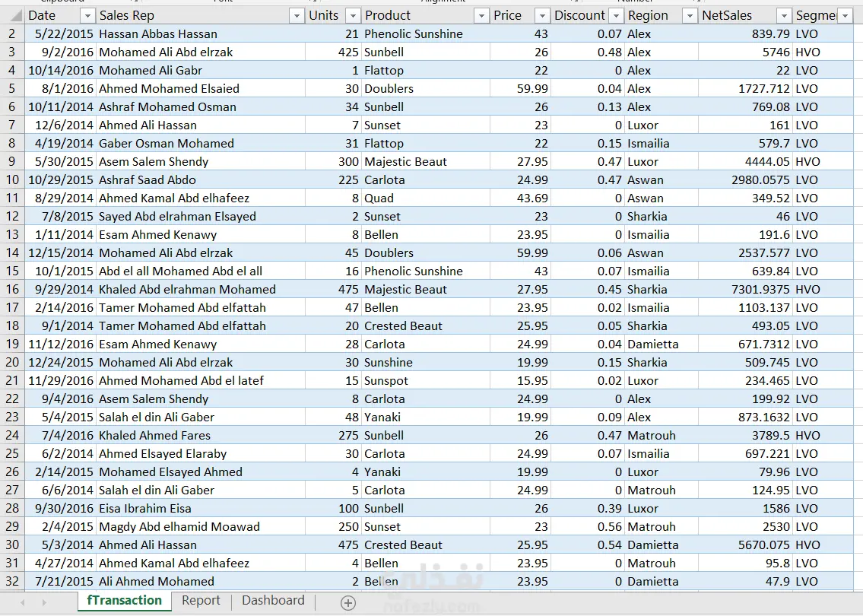Select row header 2
The image size is (863, 616).
pos(12,33)
